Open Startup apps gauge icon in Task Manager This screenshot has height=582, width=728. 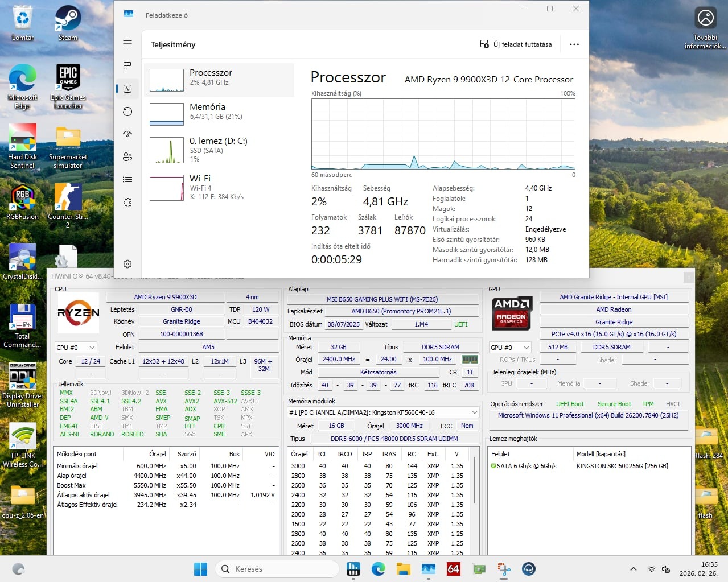coord(127,134)
